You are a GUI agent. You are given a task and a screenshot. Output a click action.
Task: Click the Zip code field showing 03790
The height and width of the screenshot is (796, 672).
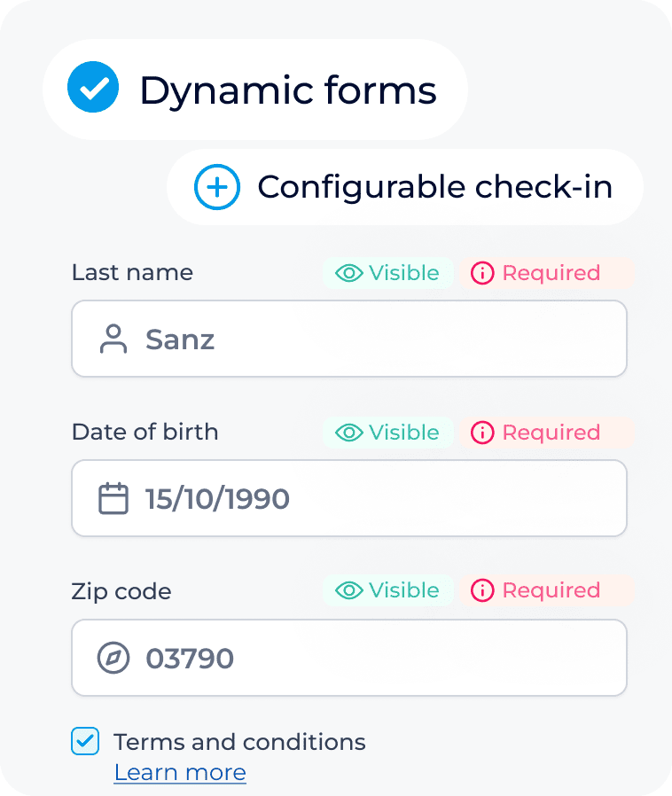click(349, 658)
